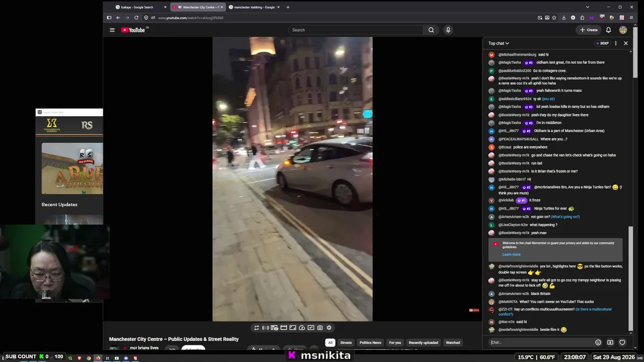The width and height of the screenshot is (644, 362).
Task: Open the chat emoji picker
Action: [x=598, y=342]
